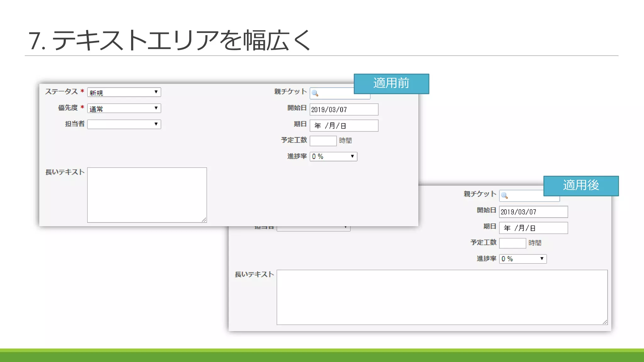Click 予定工数 hours input in after panel
The height and width of the screenshot is (362, 644).
(x=512, y=243)
